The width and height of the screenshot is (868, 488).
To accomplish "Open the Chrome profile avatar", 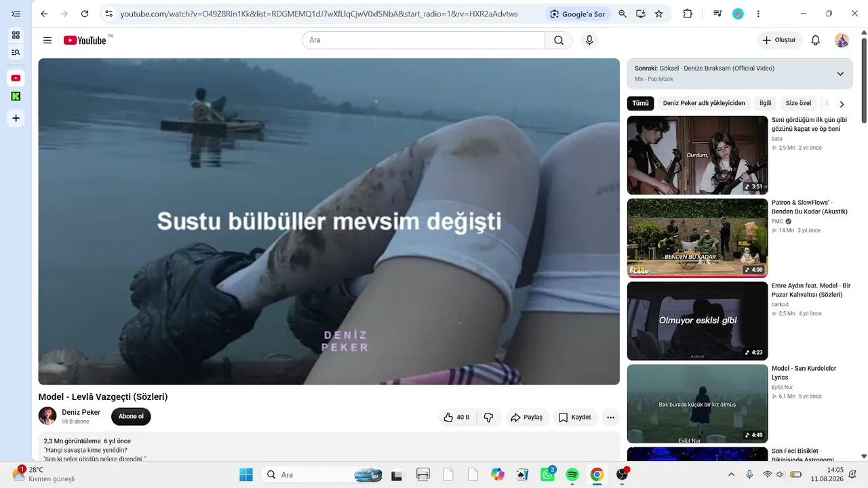I will 738,14.
